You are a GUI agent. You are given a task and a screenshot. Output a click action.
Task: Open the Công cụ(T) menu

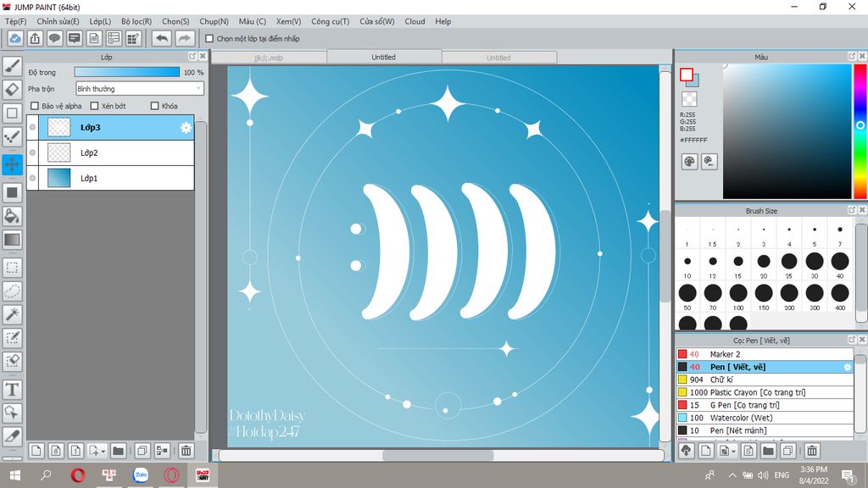[330, 21]
